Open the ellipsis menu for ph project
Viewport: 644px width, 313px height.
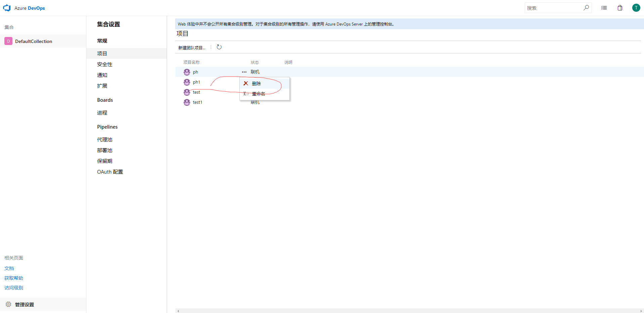coord(244,72)
